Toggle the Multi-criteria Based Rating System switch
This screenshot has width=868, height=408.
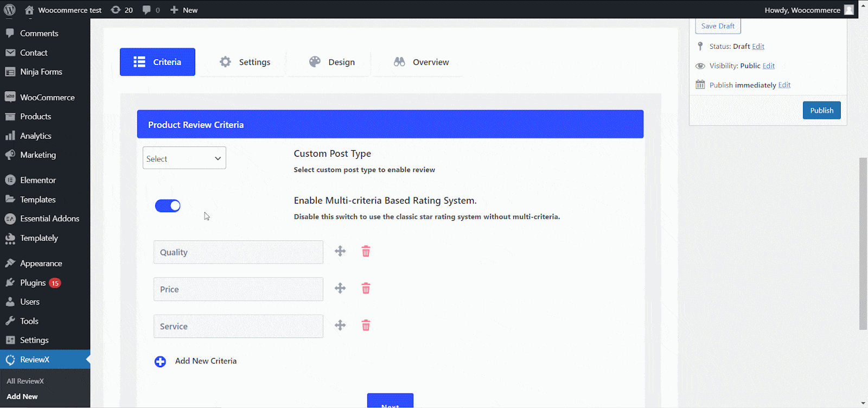click(168, 206)
